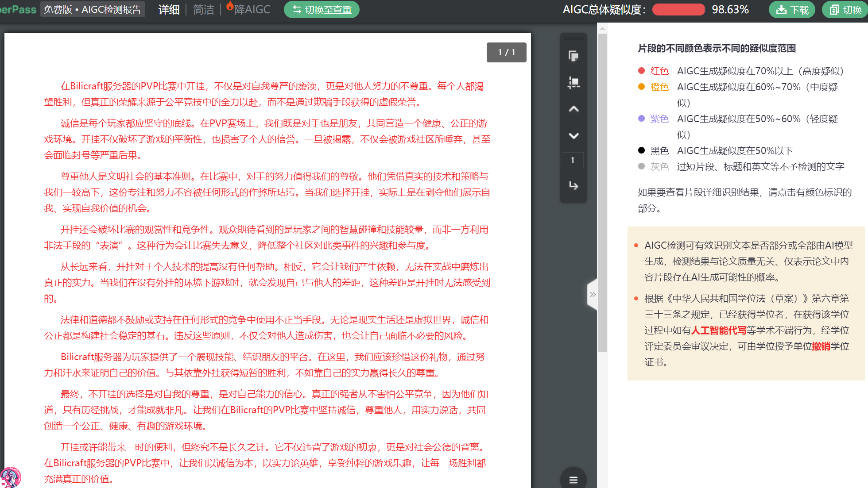868x488 pixels.
Task: Click the 98.63% suspicion value
Action: pos(730,10)
